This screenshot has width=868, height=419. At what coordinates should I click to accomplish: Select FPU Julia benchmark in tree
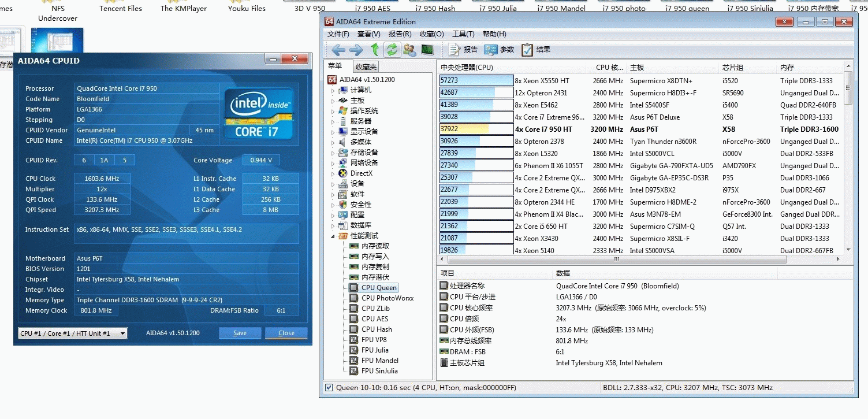[375, 350]
